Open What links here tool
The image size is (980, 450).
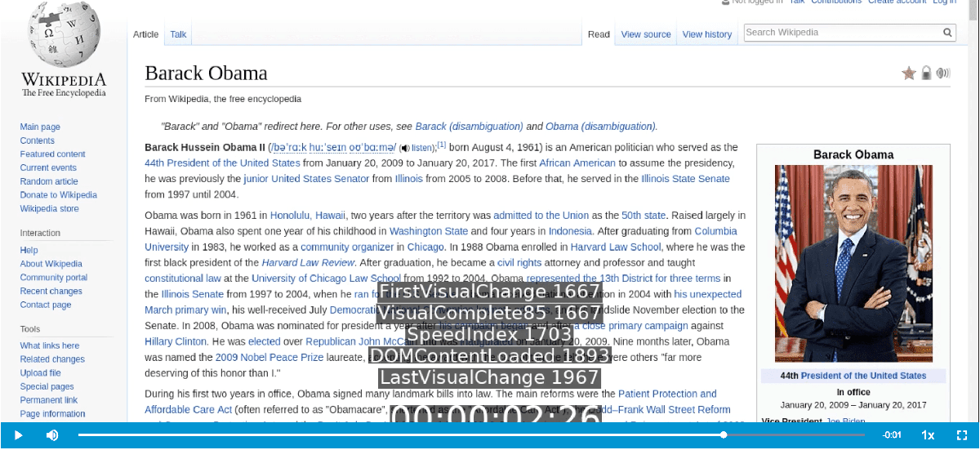pos(50,346)
